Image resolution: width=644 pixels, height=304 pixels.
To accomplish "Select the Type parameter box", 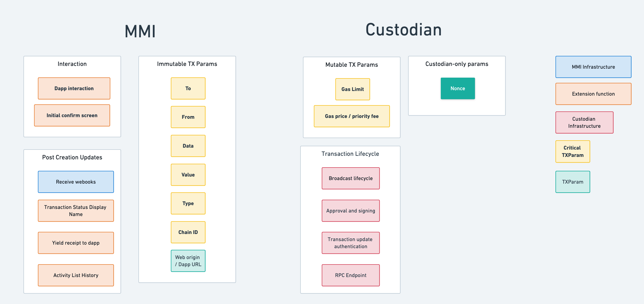I will click(188, 203).
